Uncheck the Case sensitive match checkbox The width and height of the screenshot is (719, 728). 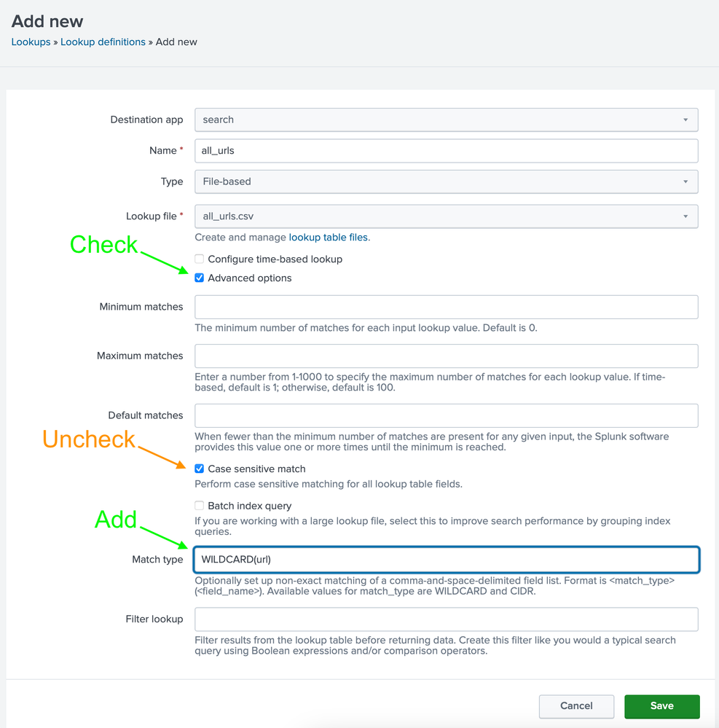(x=200, y=469)
